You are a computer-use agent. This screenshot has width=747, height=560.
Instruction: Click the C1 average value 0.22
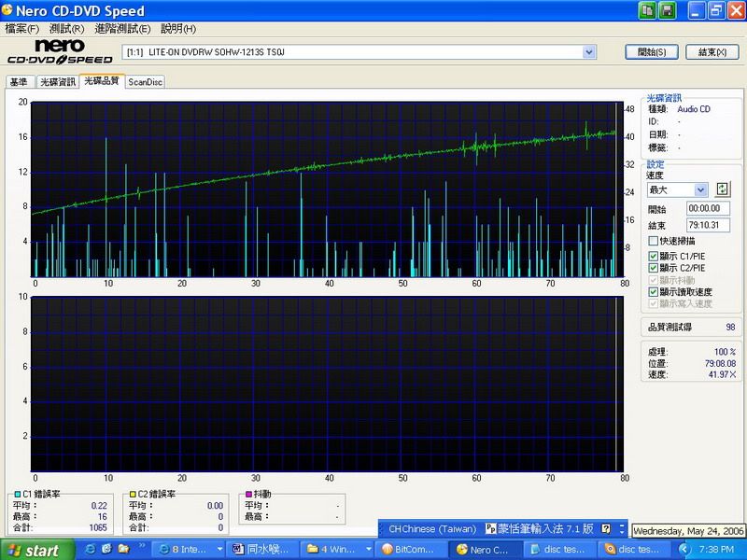click(x=99, y=506)
